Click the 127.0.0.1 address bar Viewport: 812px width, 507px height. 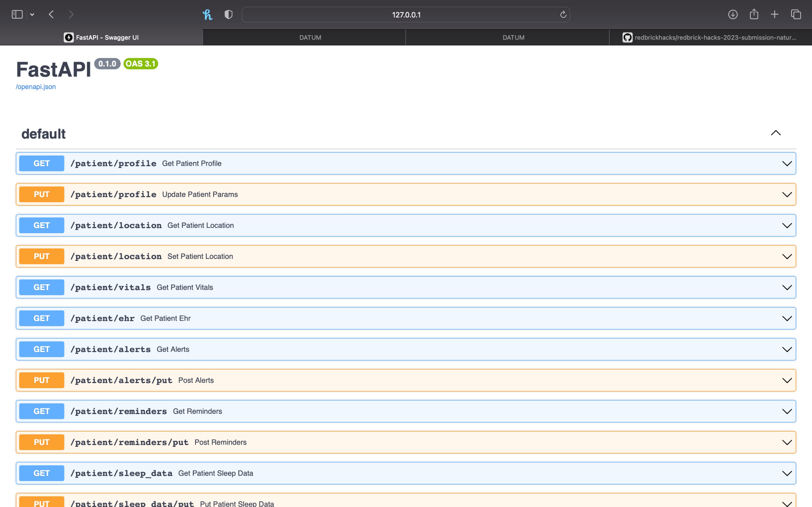(x=406, y=15)
